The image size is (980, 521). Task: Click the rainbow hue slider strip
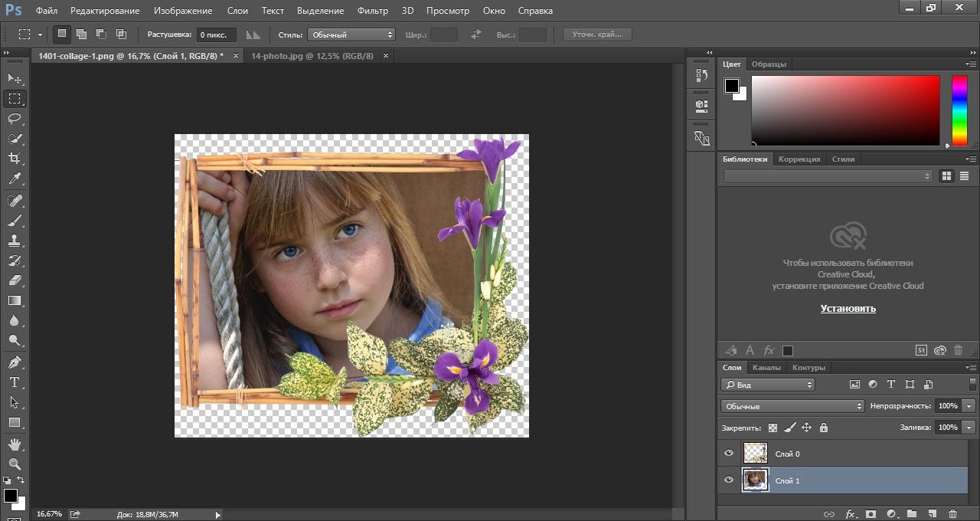coord(959,110)
